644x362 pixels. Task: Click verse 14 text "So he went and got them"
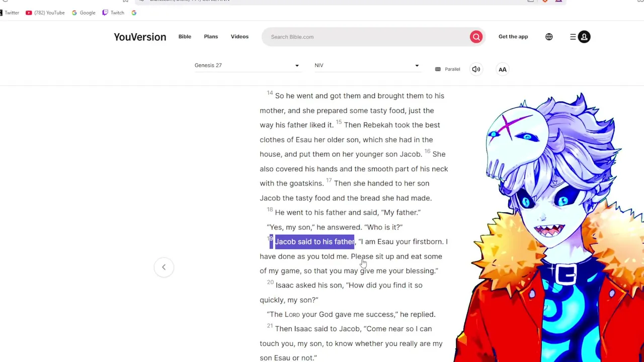click(318, 96)
